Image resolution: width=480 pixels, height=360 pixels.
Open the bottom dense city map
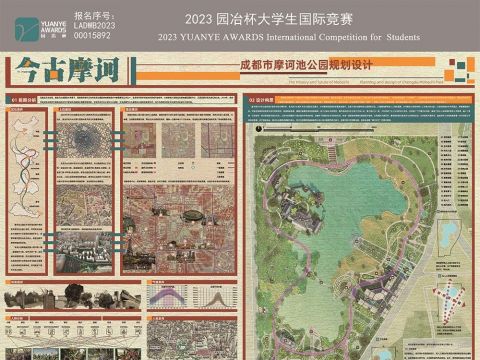192,341
